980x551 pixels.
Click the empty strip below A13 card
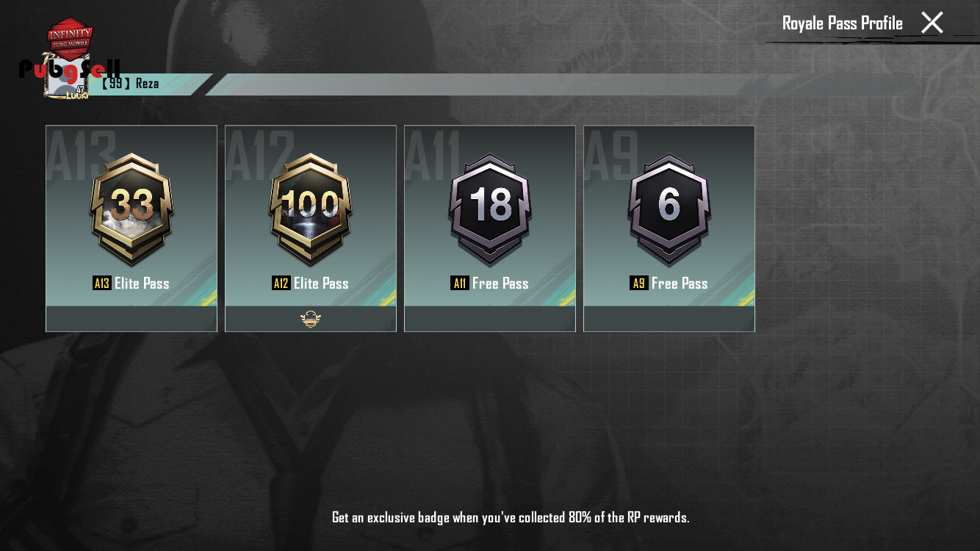131,319
